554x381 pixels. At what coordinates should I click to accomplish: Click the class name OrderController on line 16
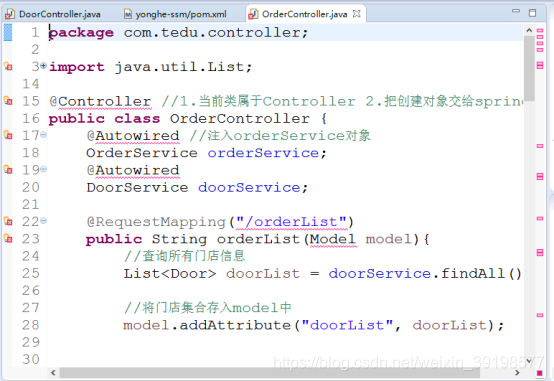click(240, 118)
